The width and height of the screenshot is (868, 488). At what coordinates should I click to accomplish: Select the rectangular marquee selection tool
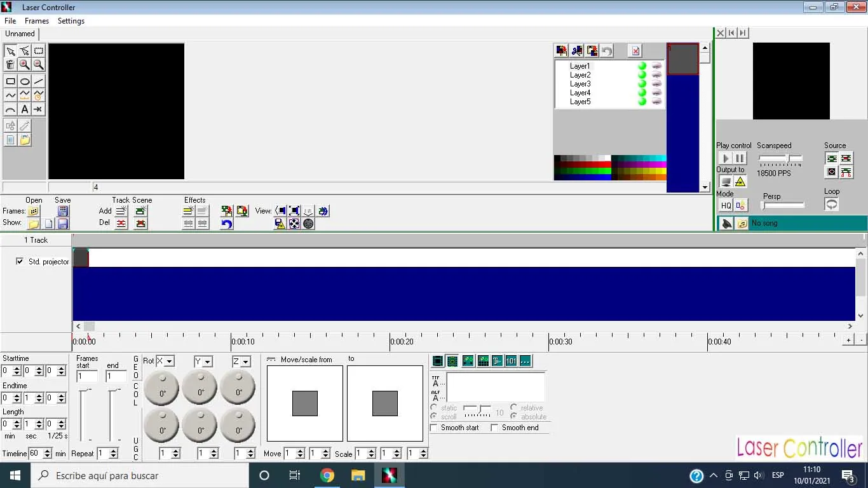[39, 51]
